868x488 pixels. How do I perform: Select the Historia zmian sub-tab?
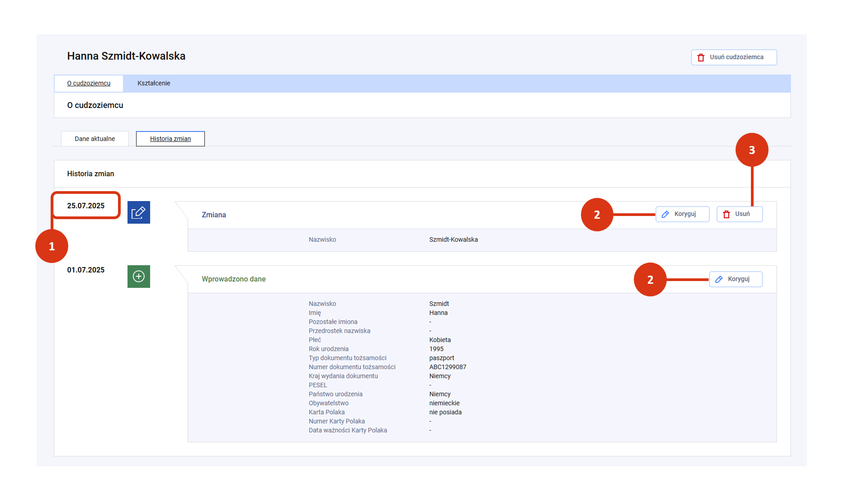(170, 139)
